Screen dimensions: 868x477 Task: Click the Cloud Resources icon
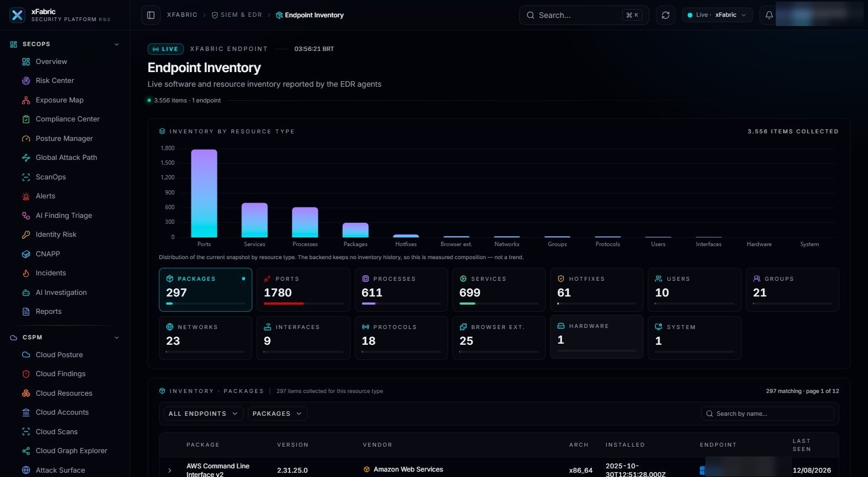click(x=26, y=394)
